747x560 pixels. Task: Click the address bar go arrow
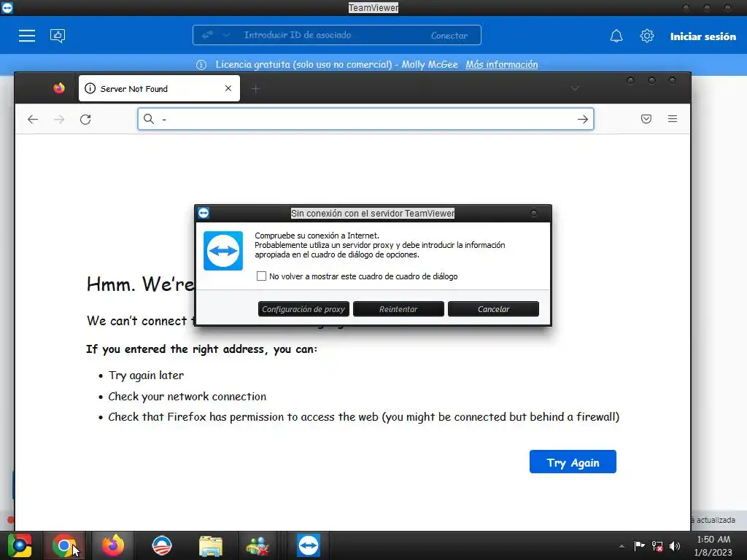coord(582,119)
